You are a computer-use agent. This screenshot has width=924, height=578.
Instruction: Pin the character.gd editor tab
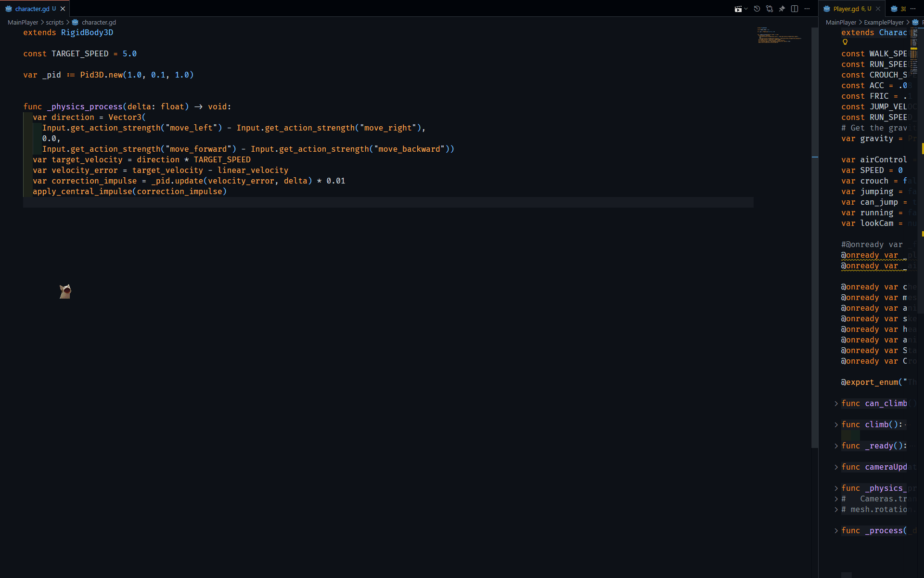tap(782, 9)
